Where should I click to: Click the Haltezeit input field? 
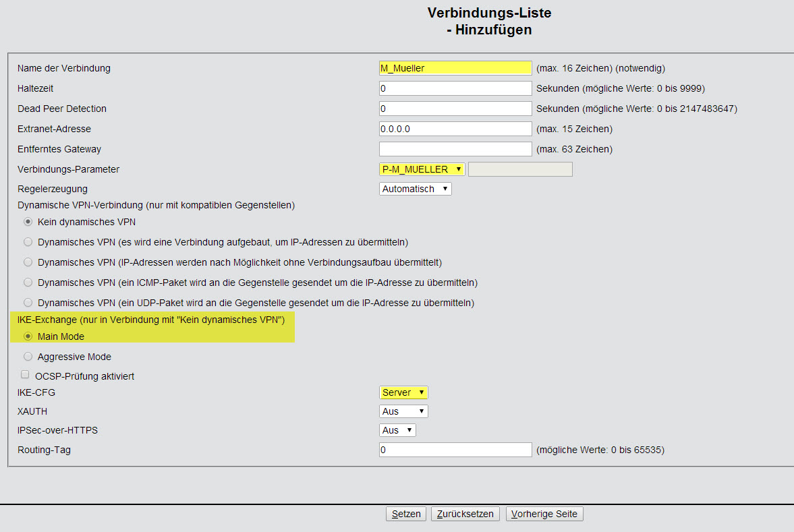(455, 88)
